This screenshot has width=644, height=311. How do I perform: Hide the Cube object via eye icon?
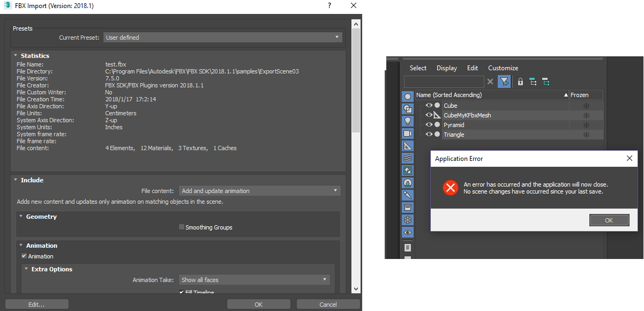429,106
